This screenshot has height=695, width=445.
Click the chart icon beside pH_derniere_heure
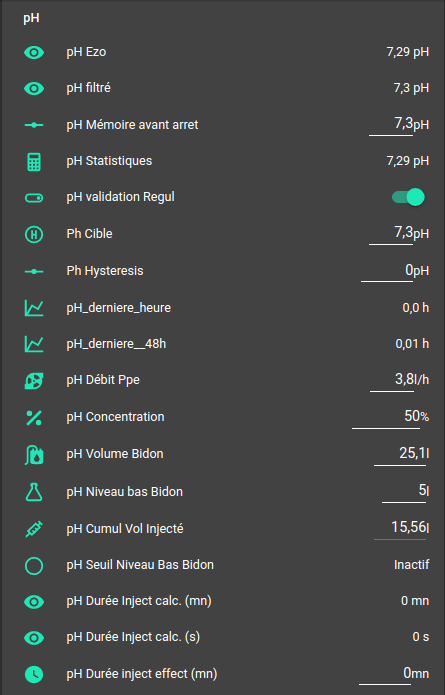tap(34, 308)
